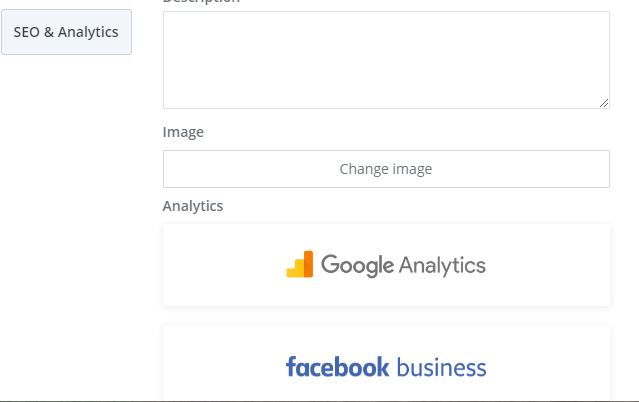Click the ampersand in SEO & Analytics tab
The image size is (639, 402).
tap(49, 32)
